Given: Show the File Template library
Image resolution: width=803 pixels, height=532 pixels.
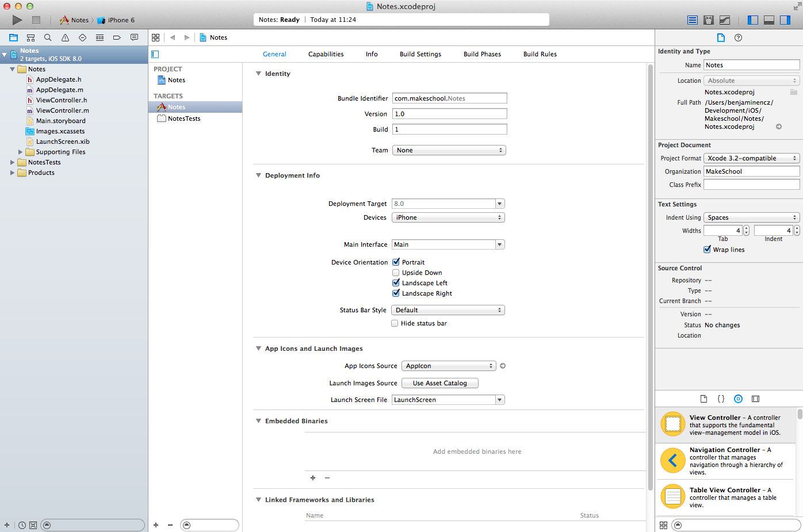Looking at the screenshot, I should (x=703, y=399).
